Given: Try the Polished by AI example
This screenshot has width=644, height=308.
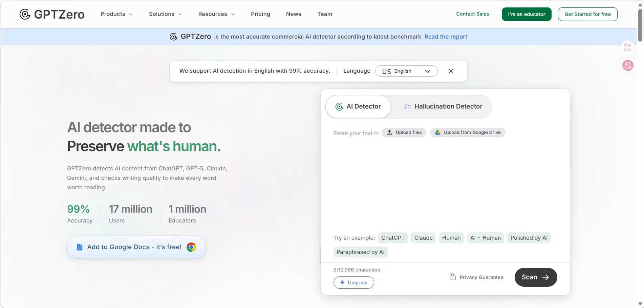Looking at the screenshot, I should (x=529, y=238).
